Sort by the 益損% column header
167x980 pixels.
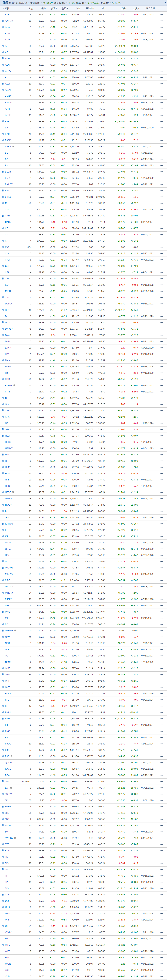tap(136, 8)
